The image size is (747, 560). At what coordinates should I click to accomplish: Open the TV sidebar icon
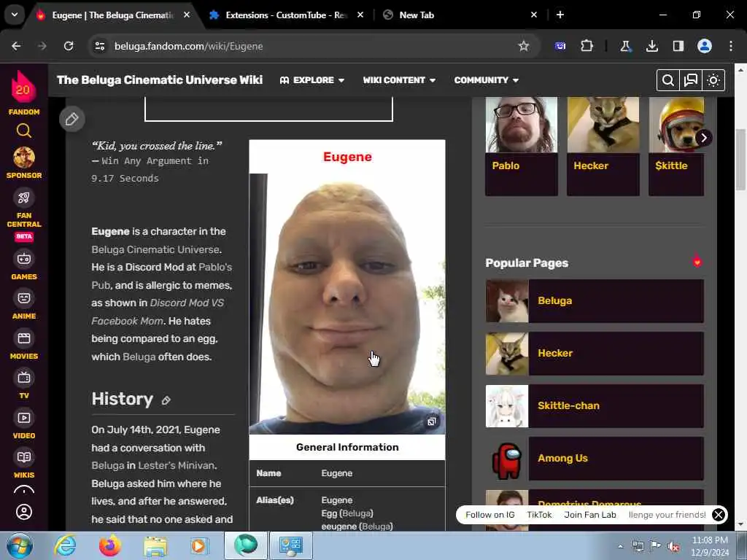coord(24,378)
